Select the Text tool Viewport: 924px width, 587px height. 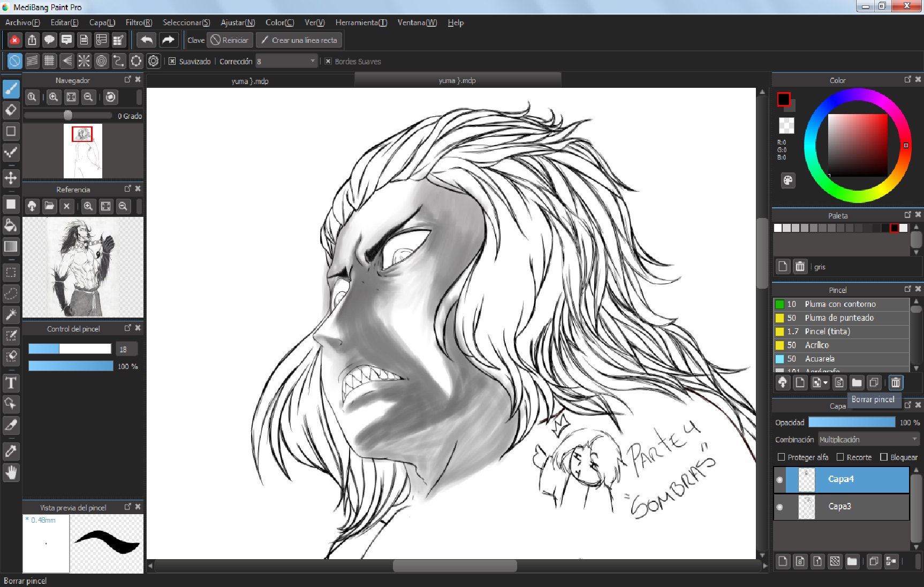[x=11, y=383]
